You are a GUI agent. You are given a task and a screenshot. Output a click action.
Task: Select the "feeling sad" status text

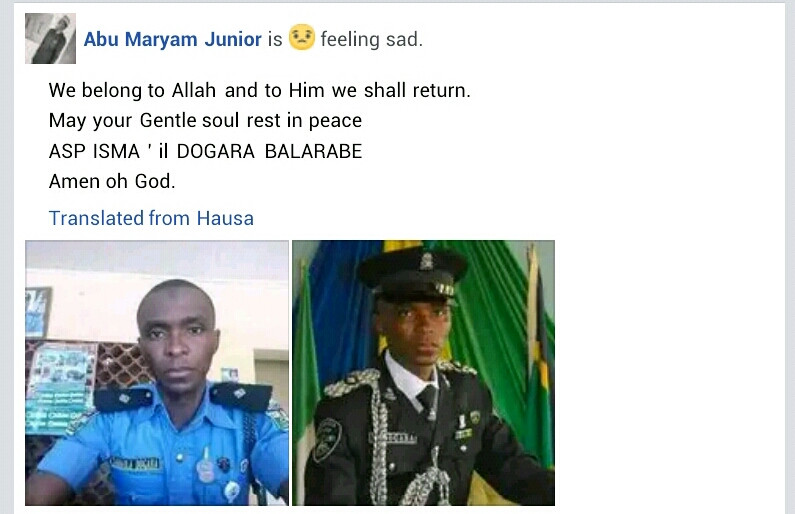[372, 39]
